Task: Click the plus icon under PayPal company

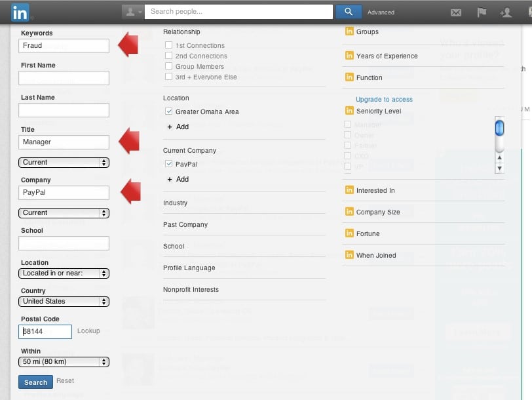Action: tap(170, 179)
